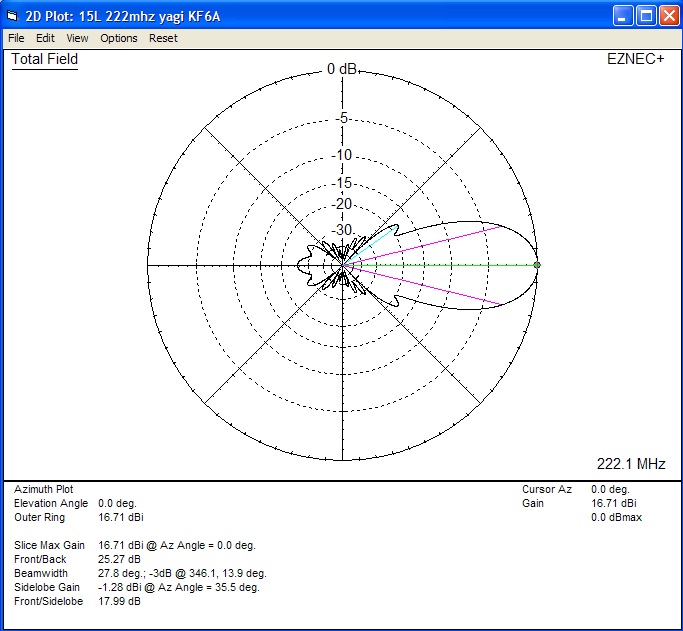Open the Options menu

pyautogui.click(x=119, y=38)
